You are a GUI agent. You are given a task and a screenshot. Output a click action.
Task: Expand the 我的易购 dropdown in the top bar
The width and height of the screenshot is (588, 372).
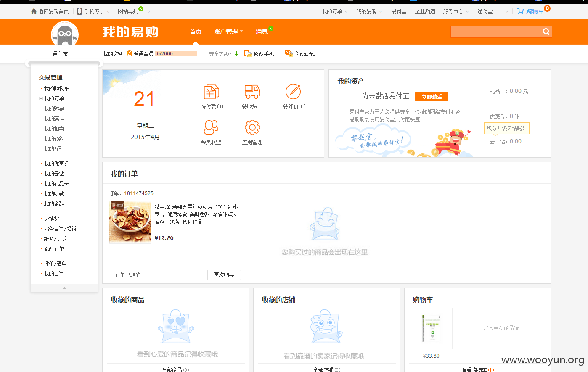point(381,11)
